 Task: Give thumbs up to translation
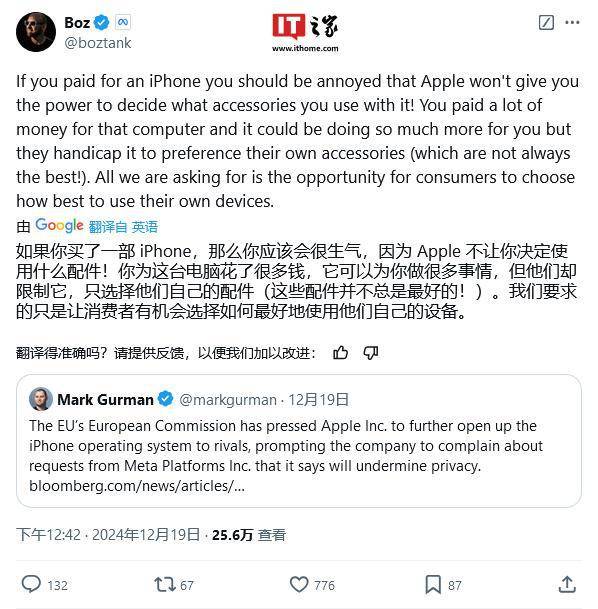[x=341, y=353]
